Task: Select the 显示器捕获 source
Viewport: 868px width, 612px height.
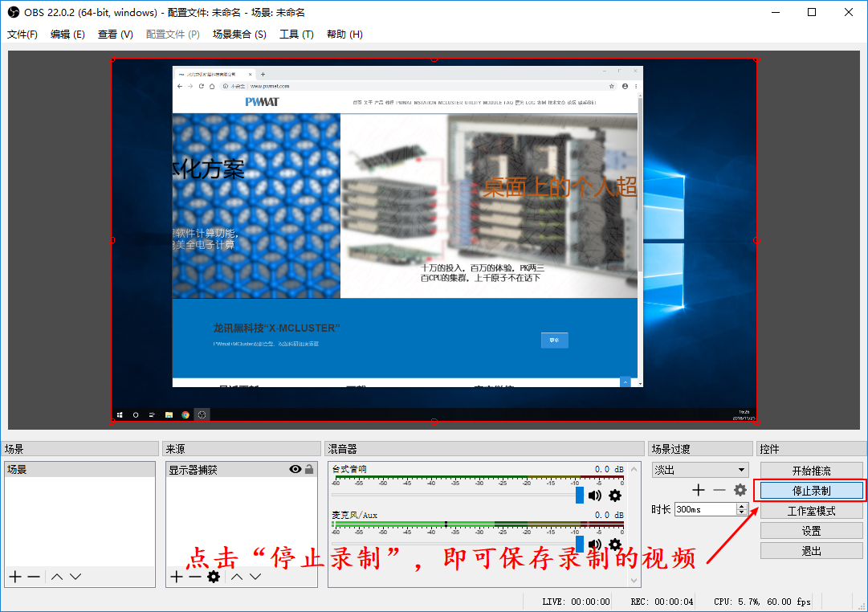Action: [242, 470]
